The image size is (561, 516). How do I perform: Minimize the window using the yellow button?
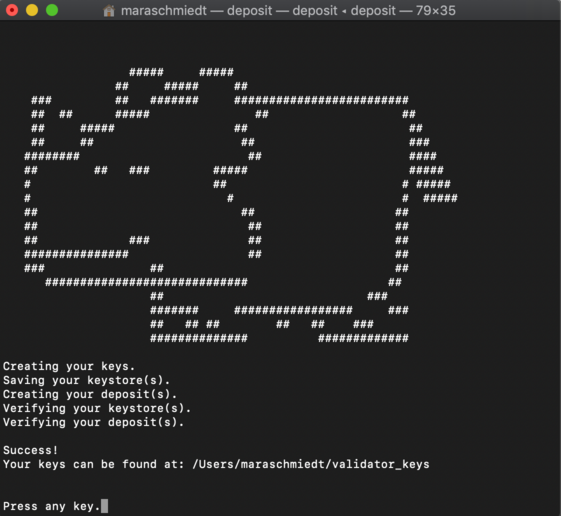(32, 10)
